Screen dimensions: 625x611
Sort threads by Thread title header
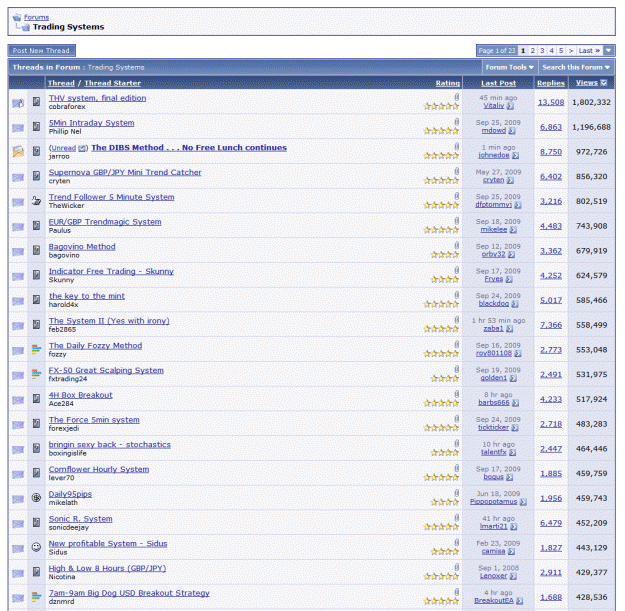(x=61, y=83)
